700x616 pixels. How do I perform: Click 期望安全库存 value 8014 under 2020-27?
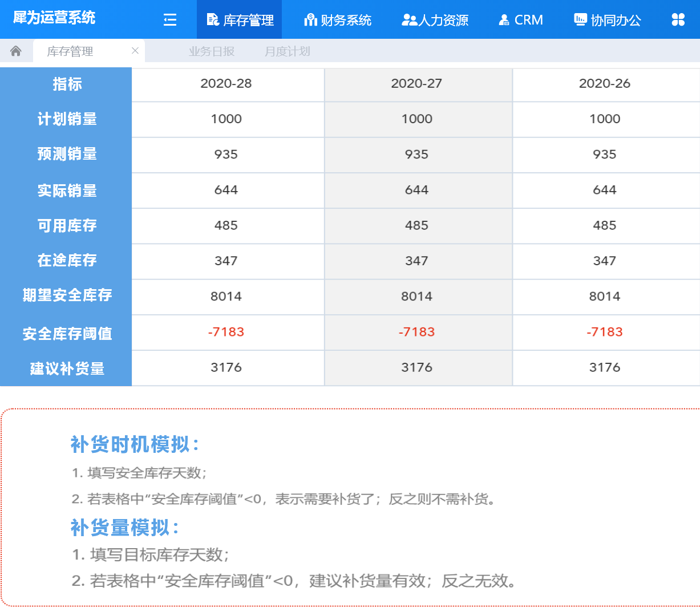(x=416, y=297)
